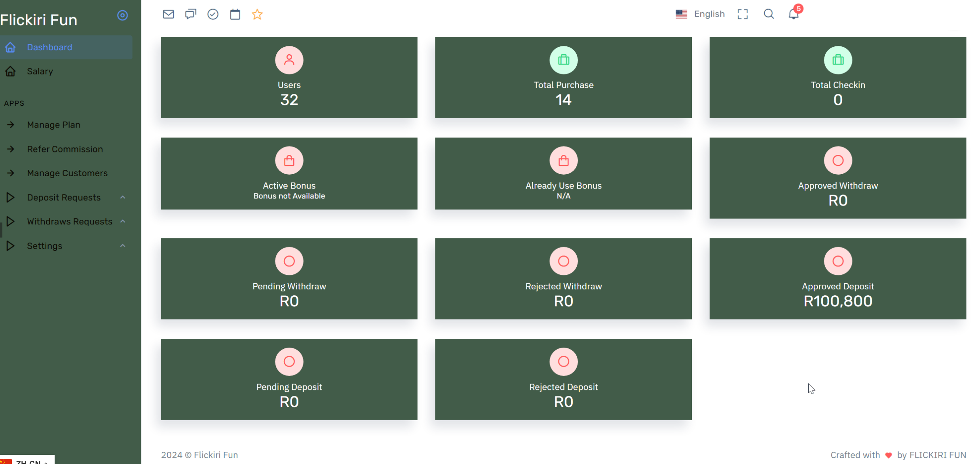Select Refer Commission menu item
The height and width of the screenshot is (464, 980).
65,149
